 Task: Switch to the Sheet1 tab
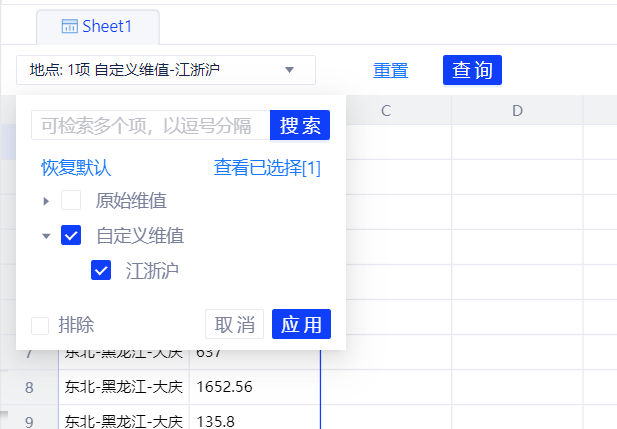pos(97,26)
